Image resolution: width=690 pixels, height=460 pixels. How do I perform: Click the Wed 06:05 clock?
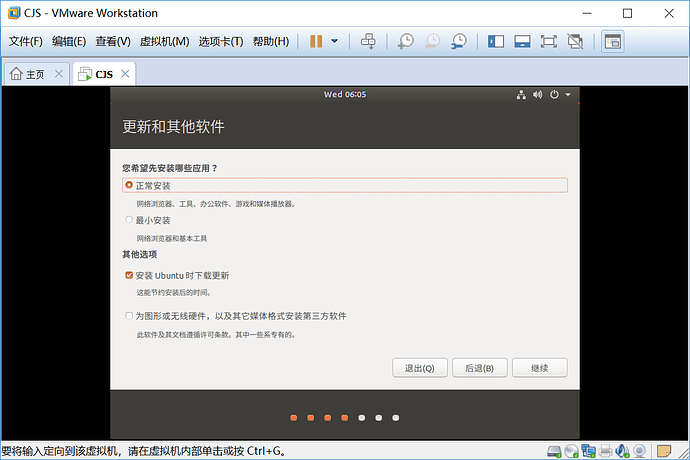point(345,95)
